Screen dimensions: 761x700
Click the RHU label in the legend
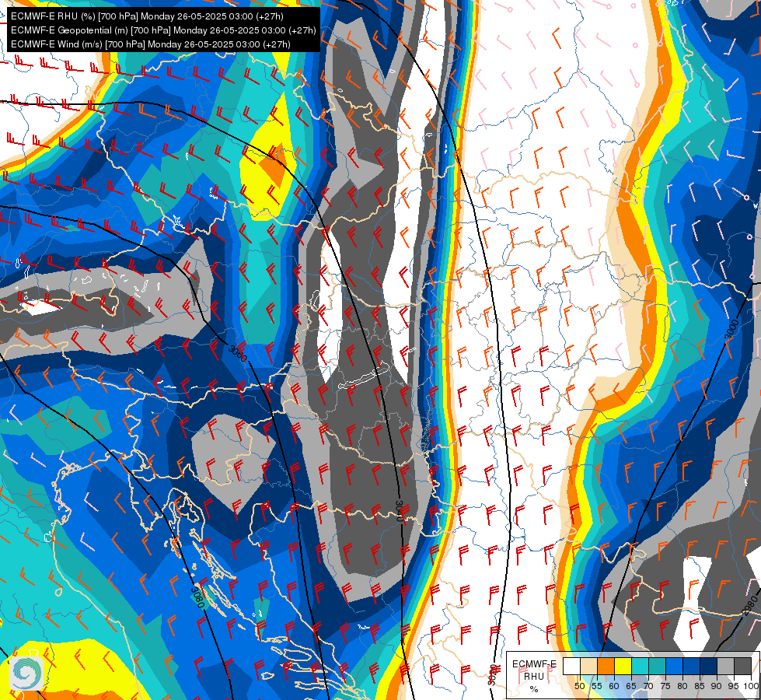click(x=534, y=676)
